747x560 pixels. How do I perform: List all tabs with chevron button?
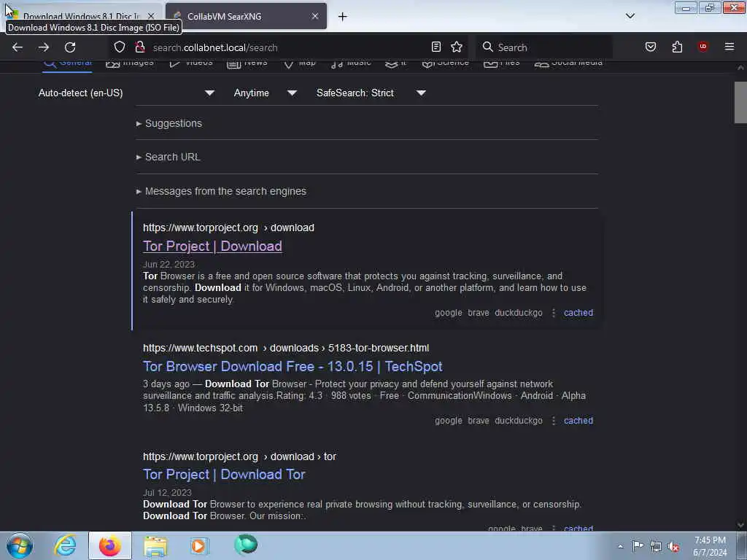click(x=630, y=16)
